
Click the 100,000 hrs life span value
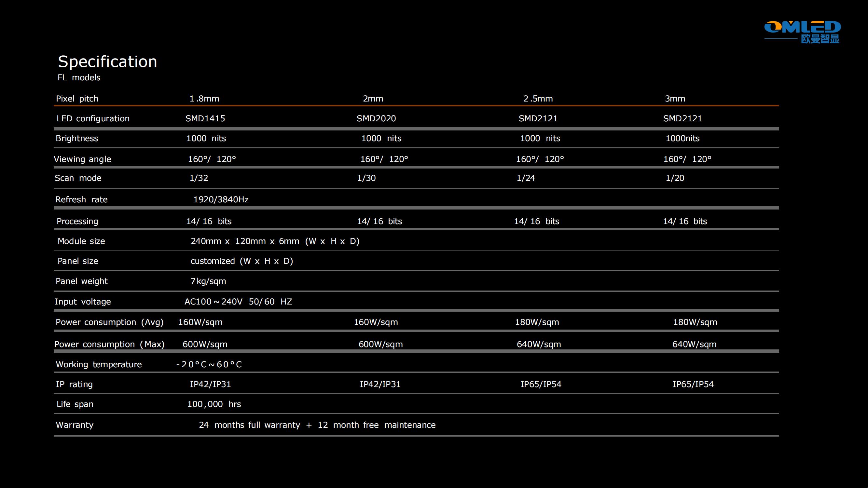(214, 404)
